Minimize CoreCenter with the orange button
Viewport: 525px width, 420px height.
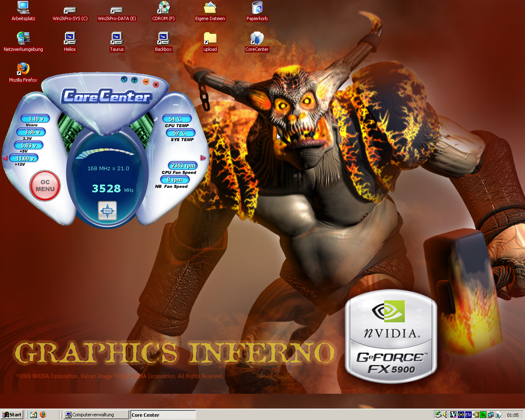click(146, 82)
